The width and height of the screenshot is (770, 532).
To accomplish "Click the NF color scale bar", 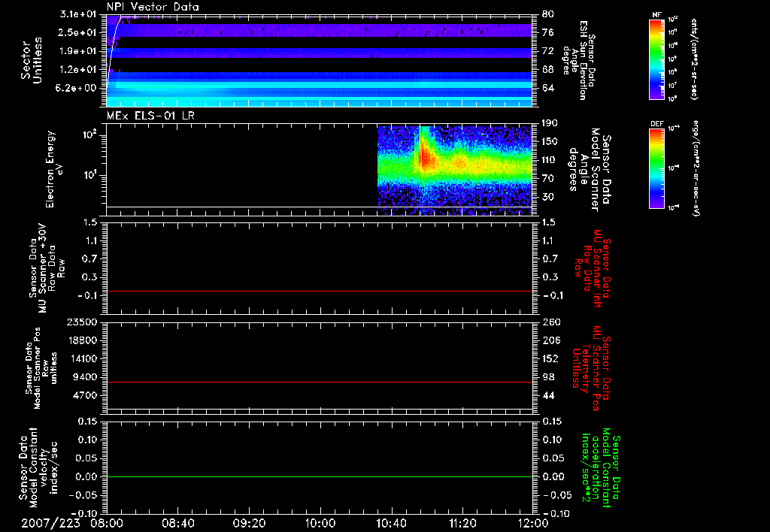I will (x=656, y=59).
